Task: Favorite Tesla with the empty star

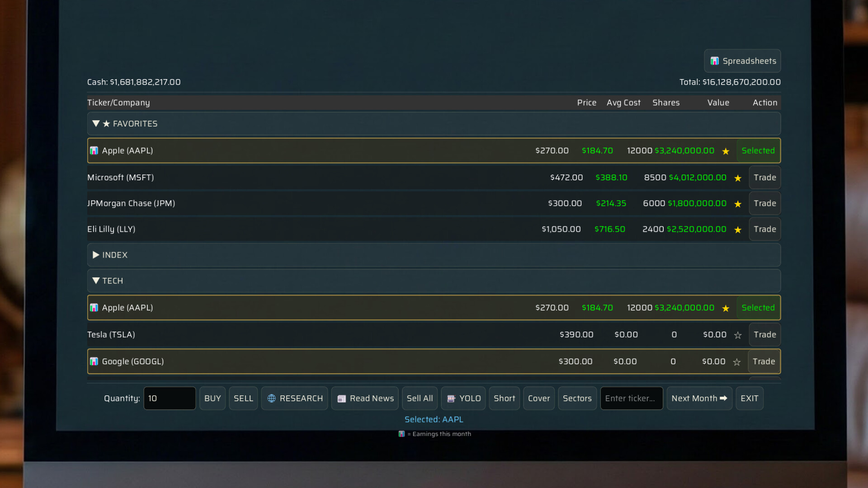Action: pyautogui.click(x=738, y=335)
